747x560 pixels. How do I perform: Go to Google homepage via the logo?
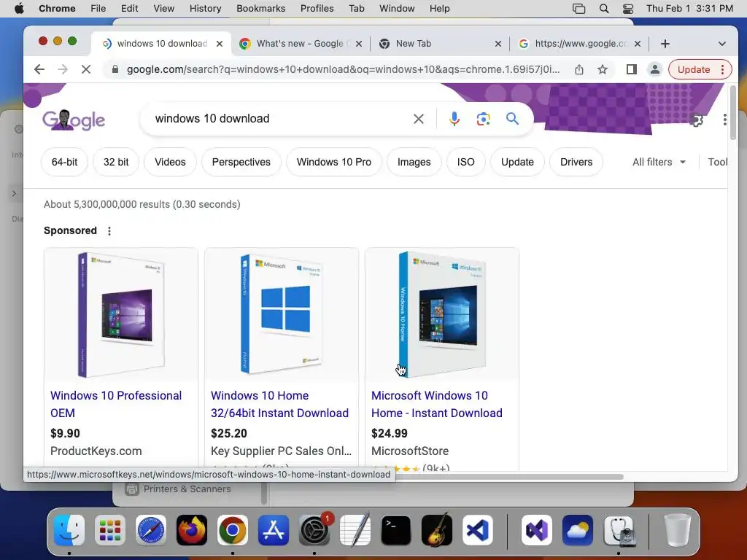coord(74,120)
